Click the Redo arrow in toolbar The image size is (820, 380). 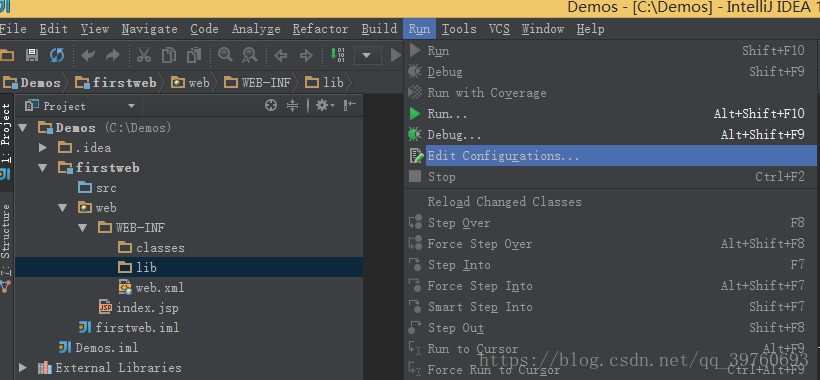tap(112, 55)
